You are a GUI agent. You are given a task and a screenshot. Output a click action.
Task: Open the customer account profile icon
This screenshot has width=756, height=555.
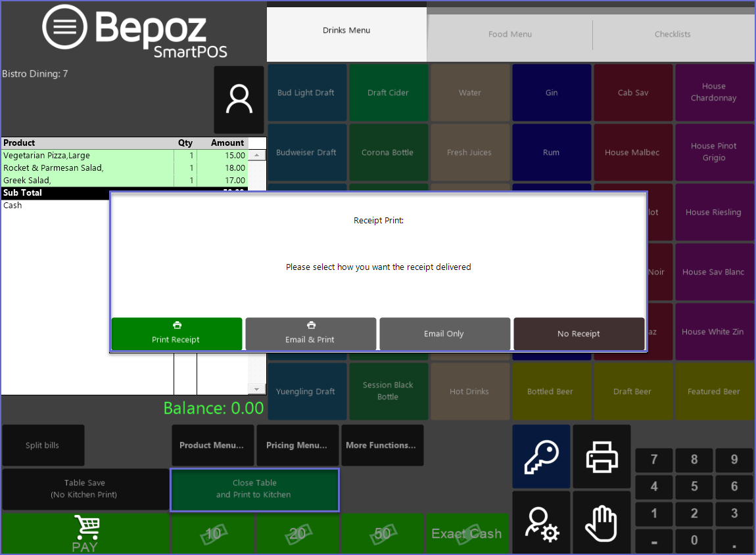tap(239, 100)
